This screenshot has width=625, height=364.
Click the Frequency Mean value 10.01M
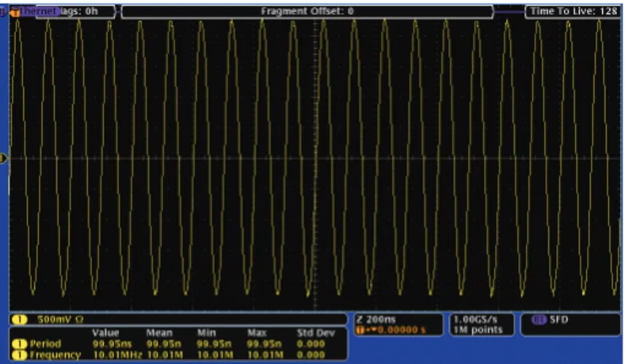coord(165,354)
